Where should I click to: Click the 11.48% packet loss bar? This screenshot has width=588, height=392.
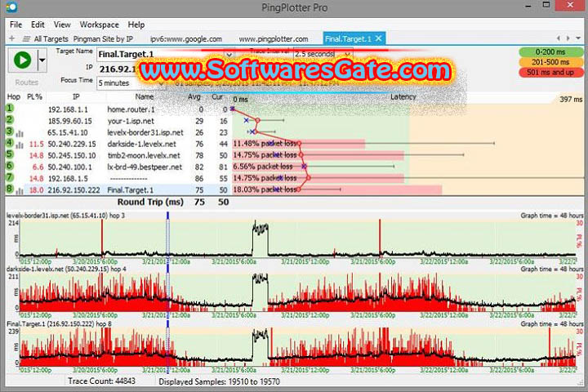click(x=299, y=144)
